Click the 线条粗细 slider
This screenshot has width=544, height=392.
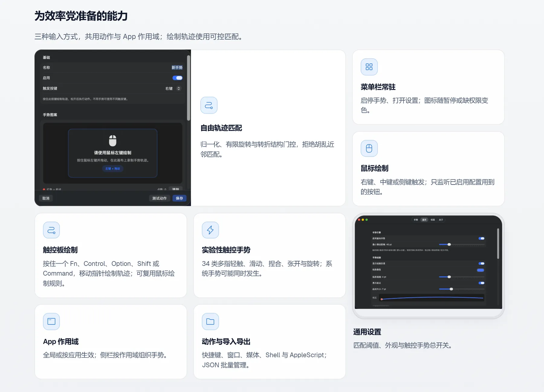[x=461, y=277]
